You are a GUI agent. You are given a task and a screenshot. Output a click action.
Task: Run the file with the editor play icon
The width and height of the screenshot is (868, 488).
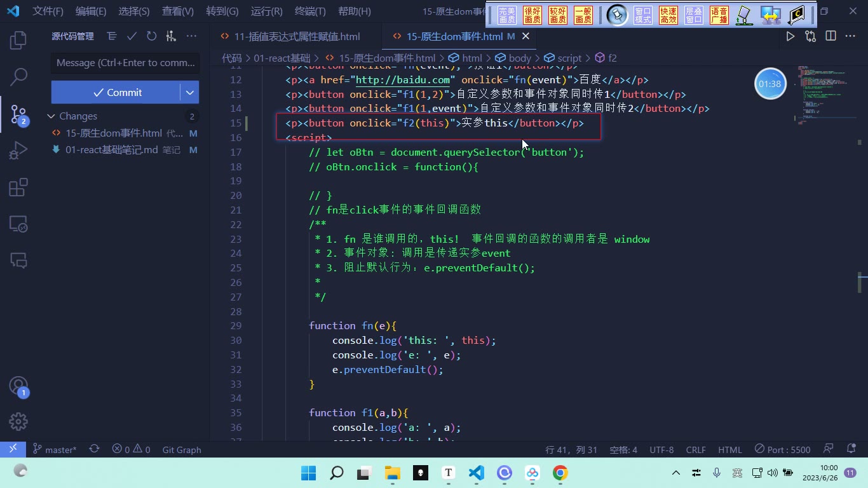tap(790, 36)
